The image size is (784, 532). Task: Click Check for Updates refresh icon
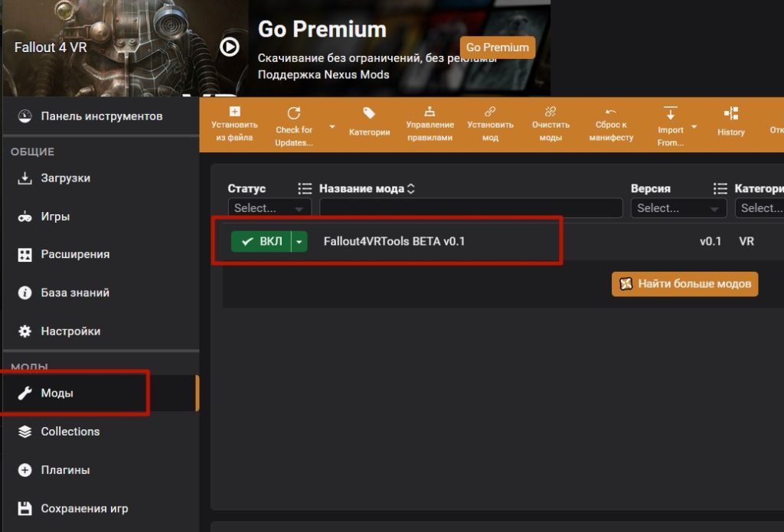click(x=294, y=113)
